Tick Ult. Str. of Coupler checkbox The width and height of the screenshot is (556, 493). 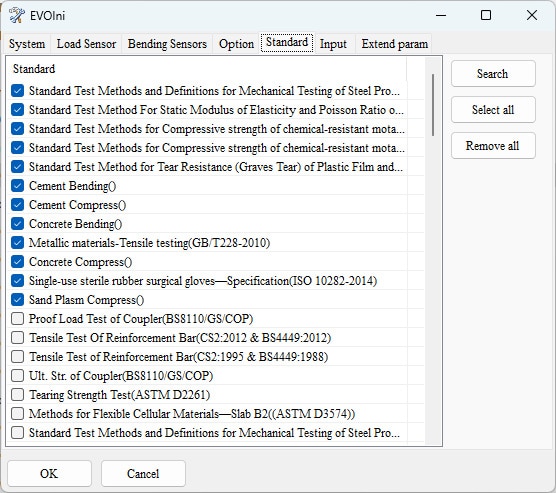(17, 375)
